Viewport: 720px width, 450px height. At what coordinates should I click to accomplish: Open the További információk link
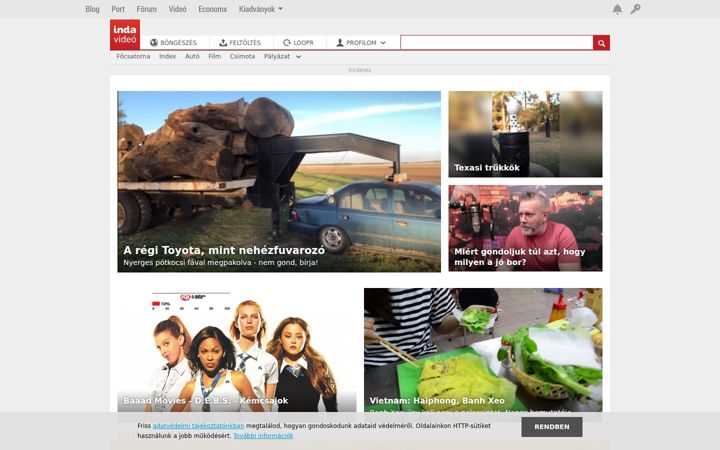(263, 436)
